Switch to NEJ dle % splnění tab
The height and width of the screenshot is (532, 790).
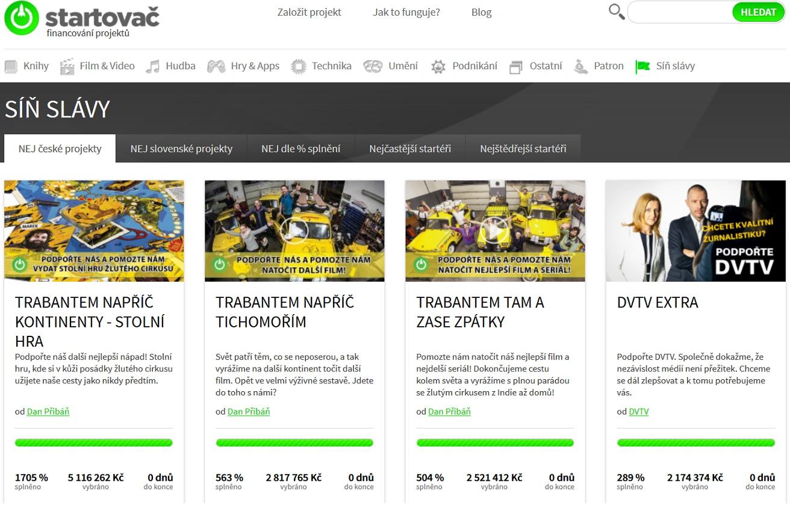[300, 149]
